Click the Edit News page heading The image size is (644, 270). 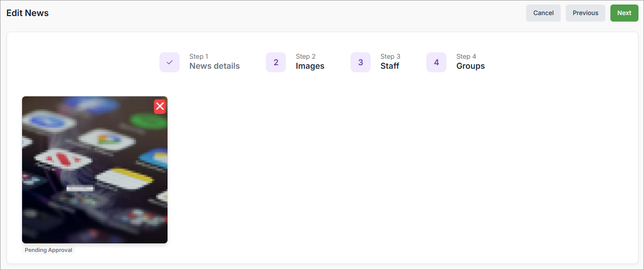tap(28, 13)
